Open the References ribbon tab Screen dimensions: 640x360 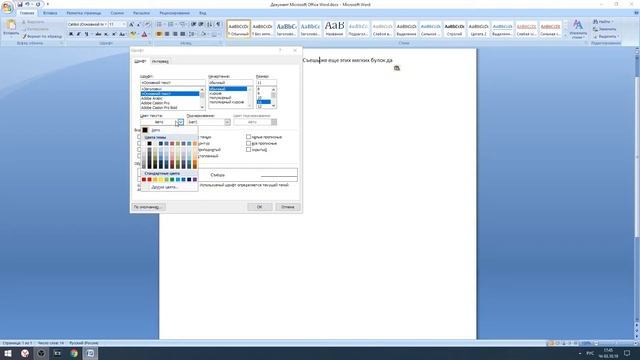point(117,13)
